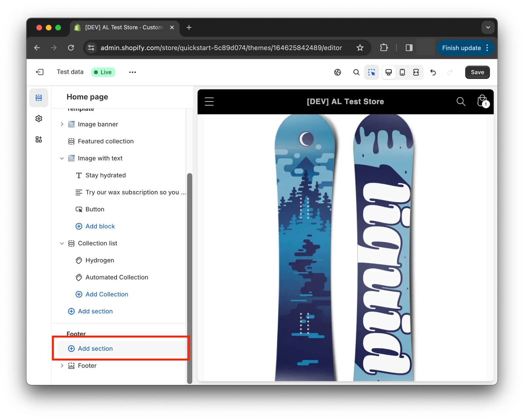524x420 pixels.
Task: Click the browser forward arrow
Action: click(54, 48)
